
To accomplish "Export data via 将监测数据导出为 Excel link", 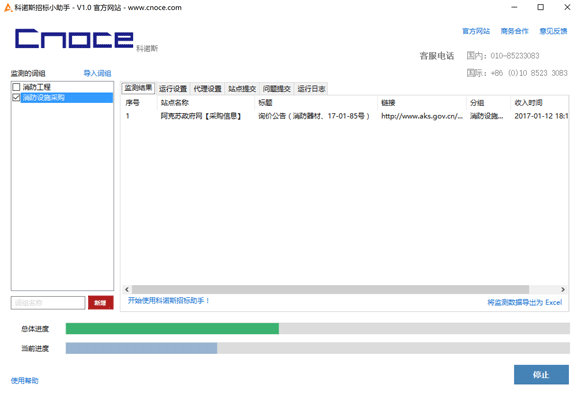I will tap(525, 302).
